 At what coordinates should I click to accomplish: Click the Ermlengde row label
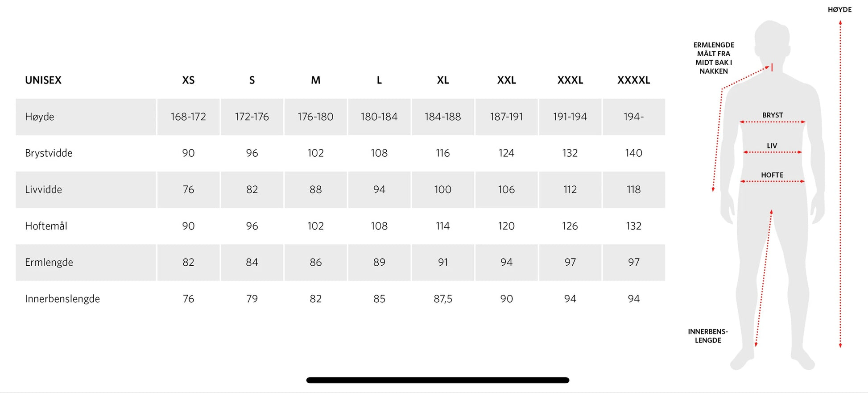49,263
